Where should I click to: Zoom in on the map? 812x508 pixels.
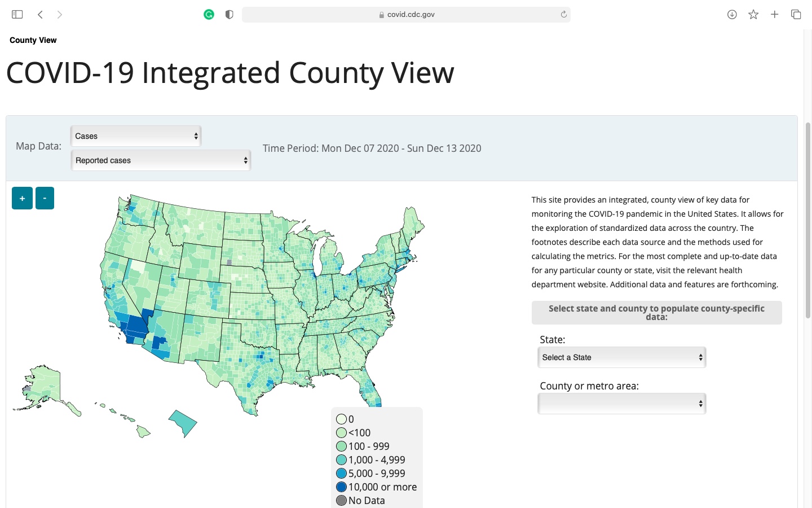[22, 198]
